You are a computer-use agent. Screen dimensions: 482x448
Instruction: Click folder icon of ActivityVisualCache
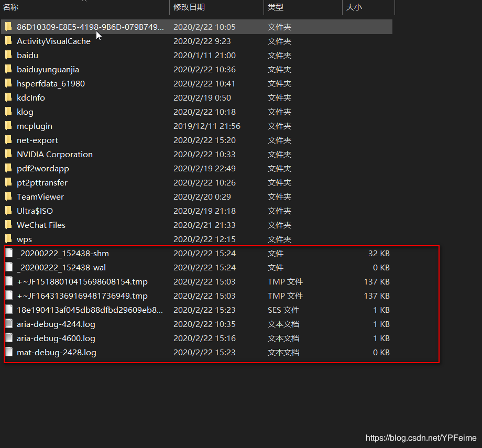(x=8, y=40)
